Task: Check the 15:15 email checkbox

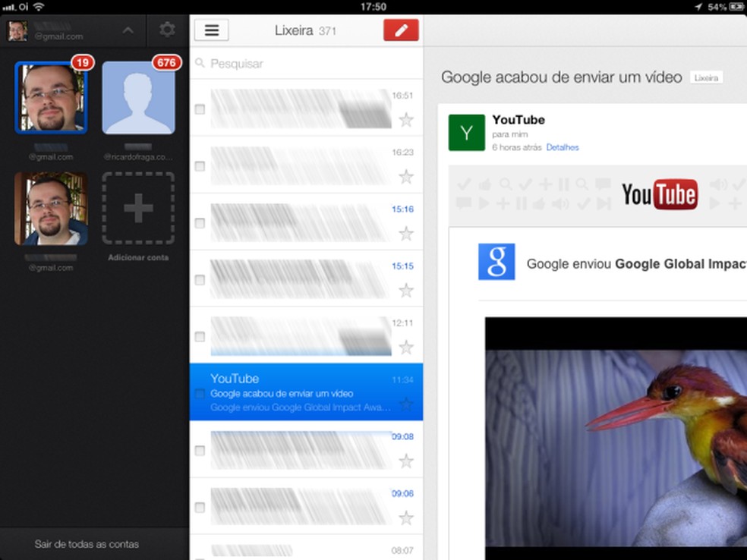Action: tap(200, 280)
